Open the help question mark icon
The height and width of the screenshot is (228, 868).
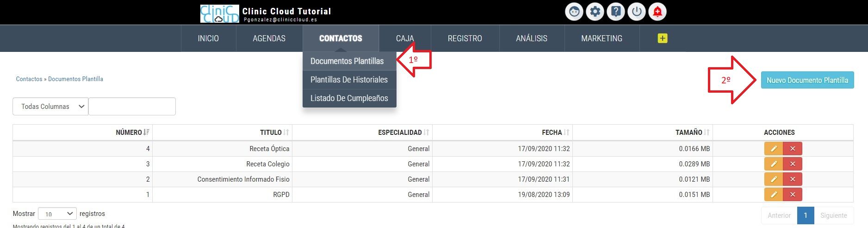[616, 12]
